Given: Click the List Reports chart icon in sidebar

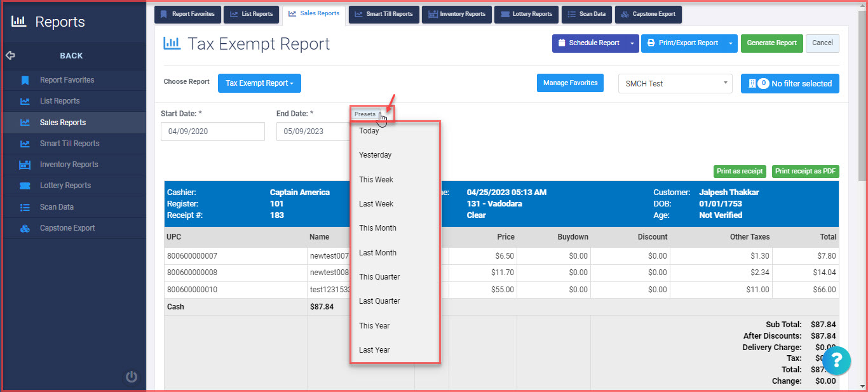Looking at the screenshot, I should (x=25, y=101).
